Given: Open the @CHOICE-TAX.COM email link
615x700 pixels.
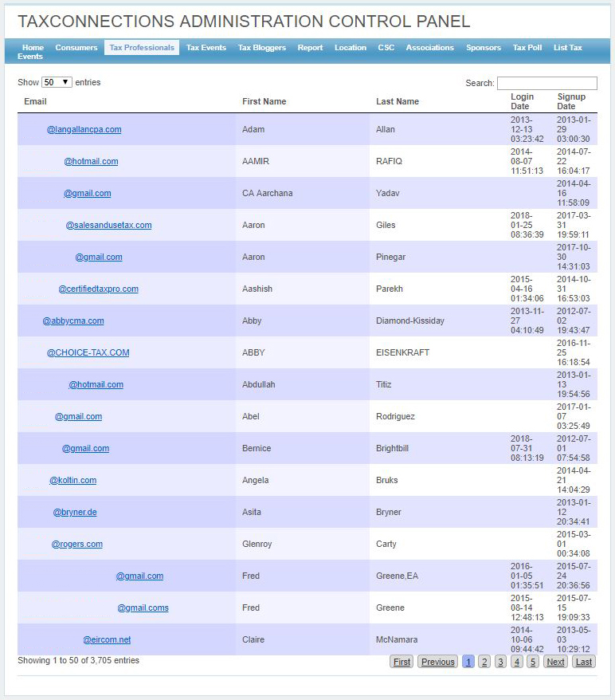Looking at the screenshot, I should (88, 352).
